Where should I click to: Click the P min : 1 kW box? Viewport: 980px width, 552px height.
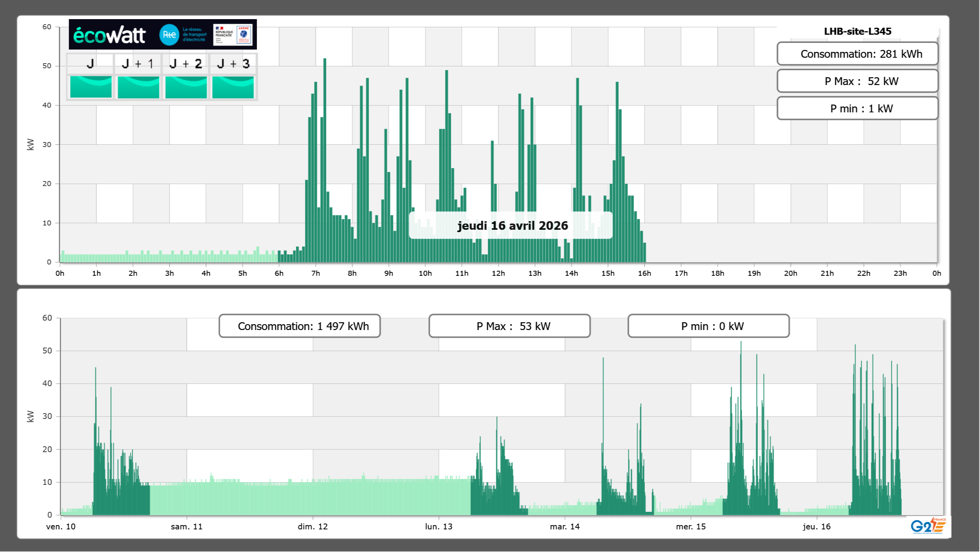pos(857,108)
